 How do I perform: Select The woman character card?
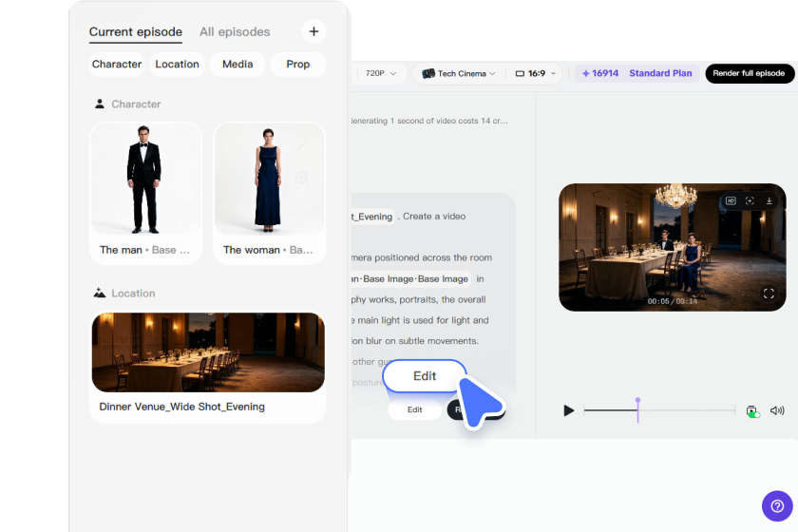click(x=269, y=193)
